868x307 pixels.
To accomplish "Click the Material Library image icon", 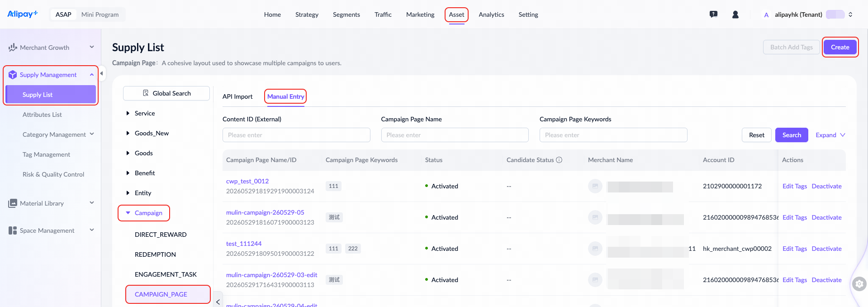I will click(13, 203).
